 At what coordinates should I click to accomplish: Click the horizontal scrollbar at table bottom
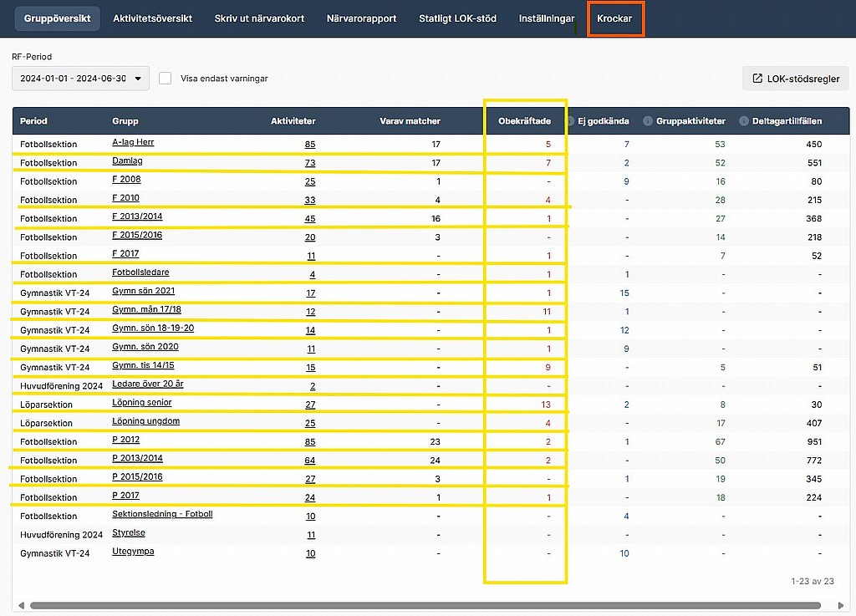click(x=418, y=605)
